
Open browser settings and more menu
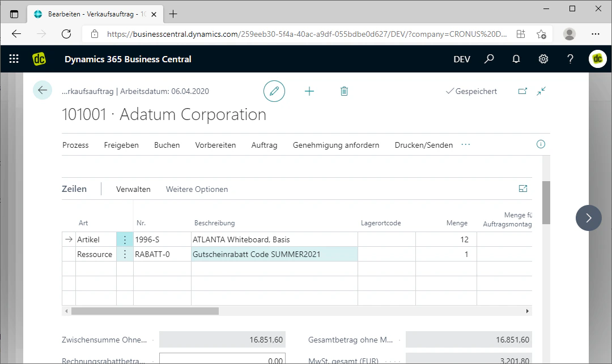pos(595,34)
